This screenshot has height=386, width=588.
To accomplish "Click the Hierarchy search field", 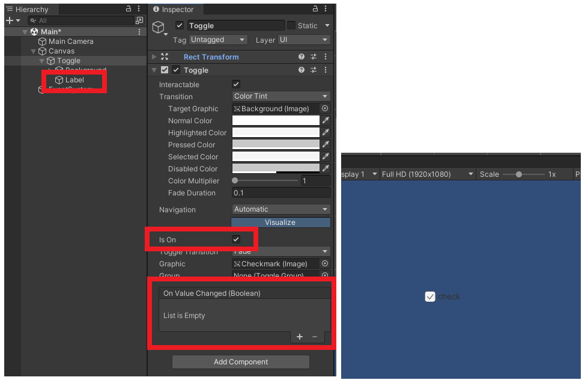I will [x=81, y=20].
